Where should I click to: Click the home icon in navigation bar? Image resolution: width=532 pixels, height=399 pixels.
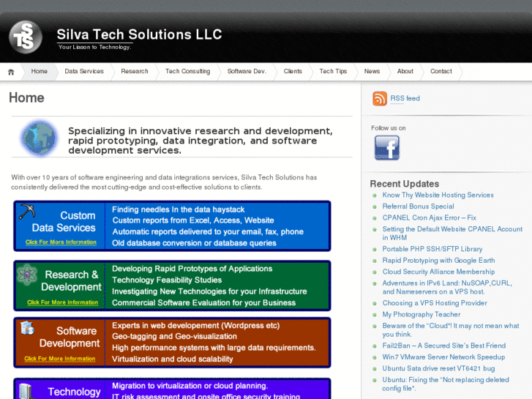tap(11, 72)
